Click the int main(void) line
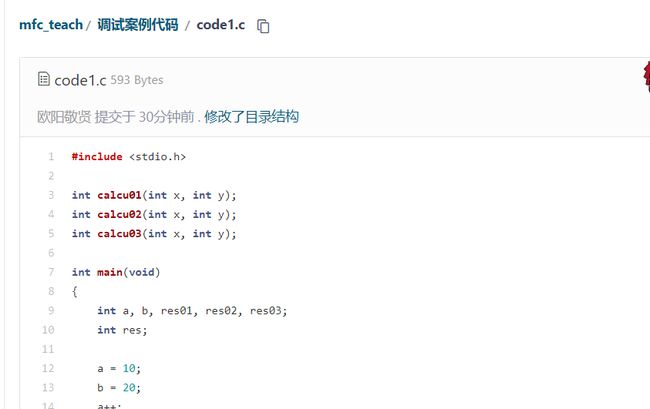Screen dimensions: 650x409 click(x=116, y=272)
